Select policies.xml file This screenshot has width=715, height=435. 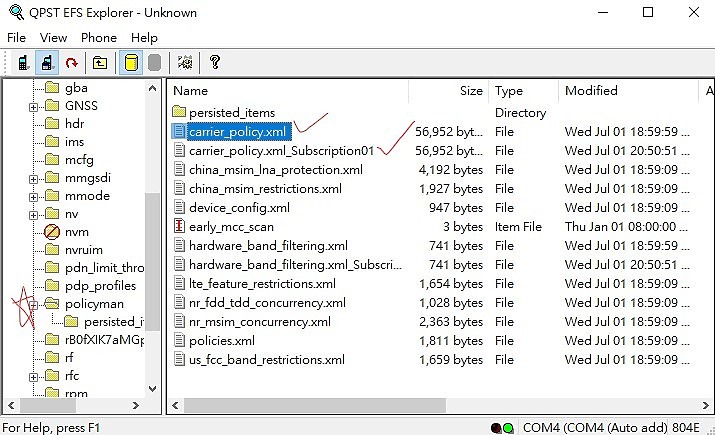point(222,341)
